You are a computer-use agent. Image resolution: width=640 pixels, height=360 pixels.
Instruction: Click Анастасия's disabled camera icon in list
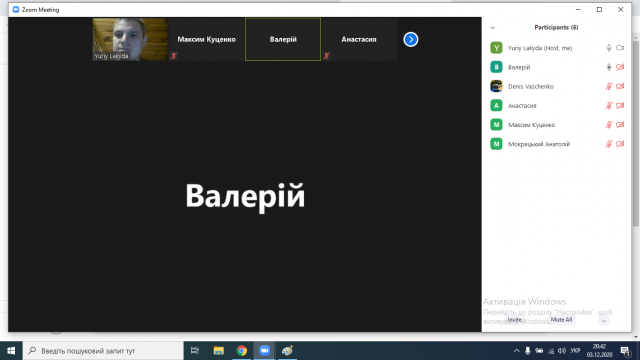point(620,106)
